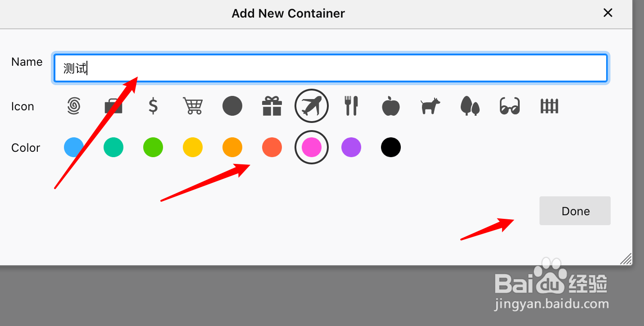Select the airplane vacation icon
Viewport: 644px width, 326px height.
tap(312, 106)
